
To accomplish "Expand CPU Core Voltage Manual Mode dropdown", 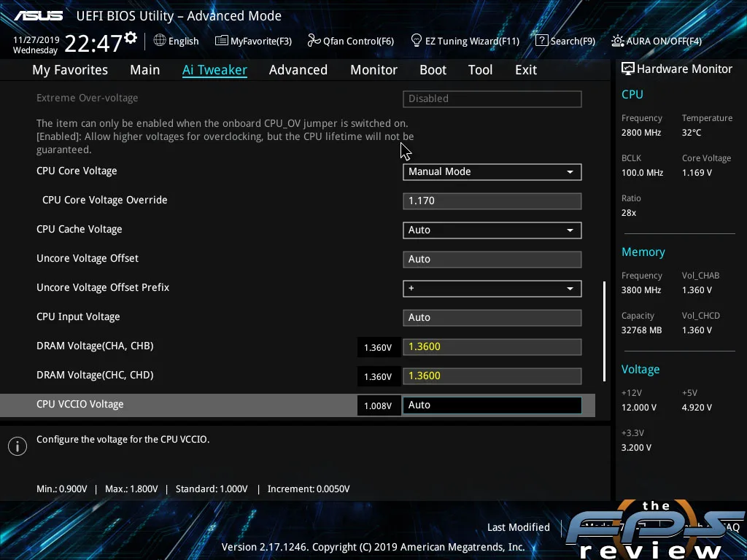I will (x=492, y=172).
